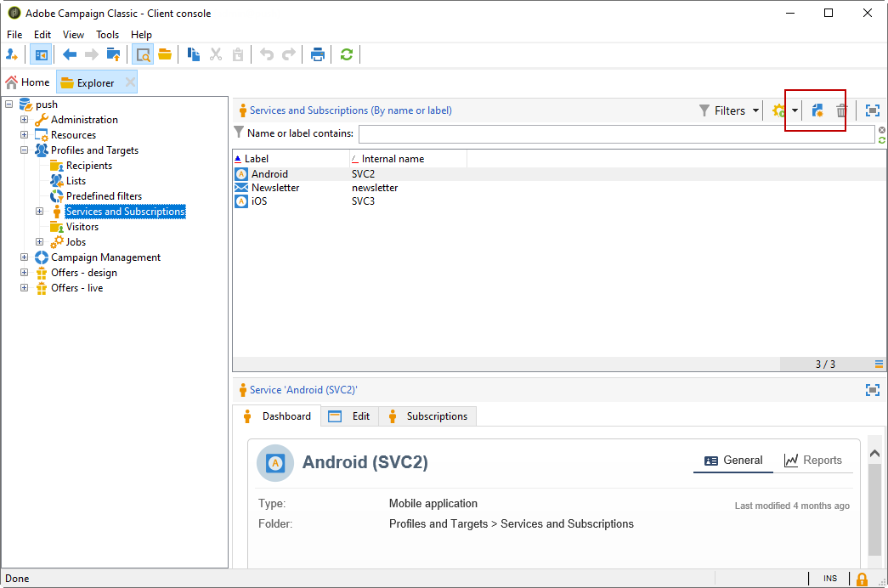Image resolution: width=888 pixels, height=588 pixels.
Task: Maximize the services list panel
Action: (873, 110)
